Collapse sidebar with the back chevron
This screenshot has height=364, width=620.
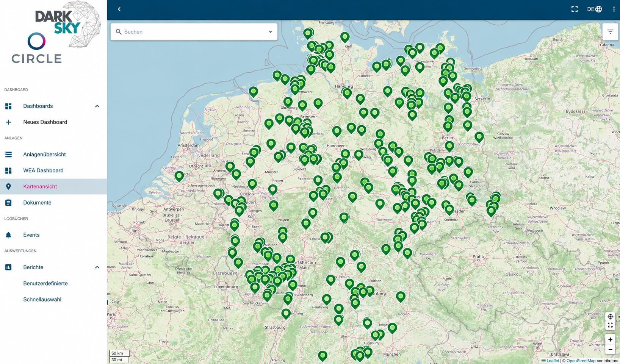pos(119,9)
